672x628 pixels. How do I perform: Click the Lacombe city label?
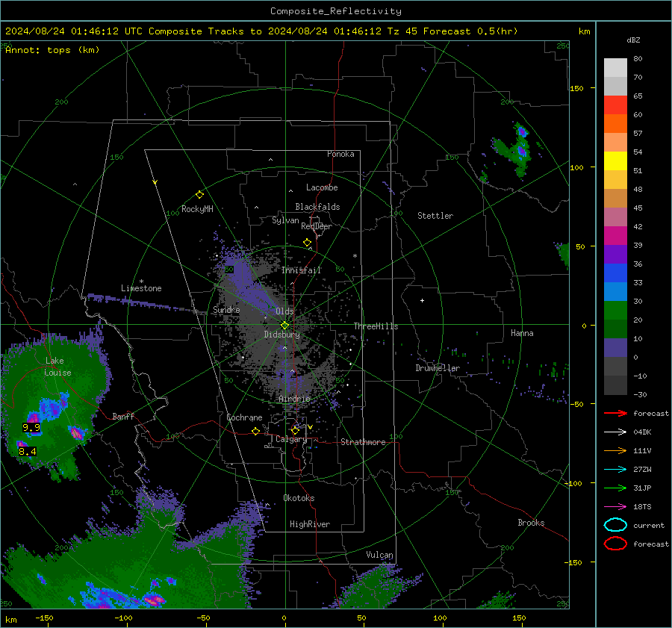322,187
